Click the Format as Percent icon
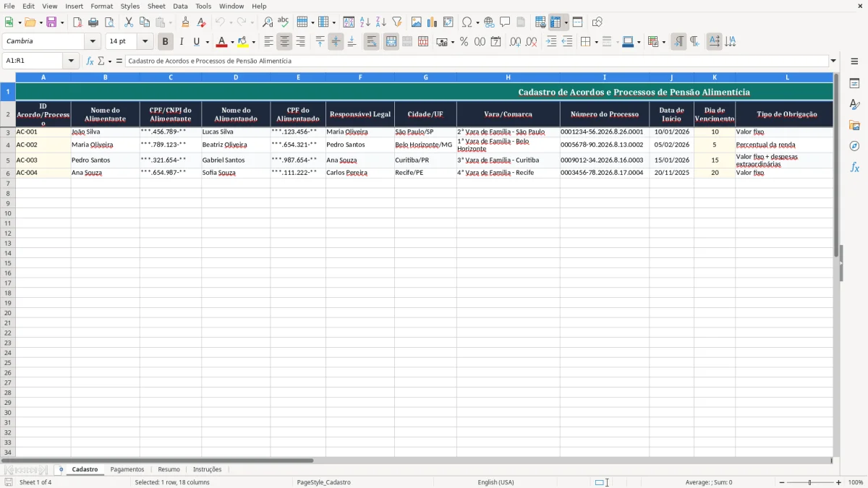868x488 pixels. click(464, 42)
